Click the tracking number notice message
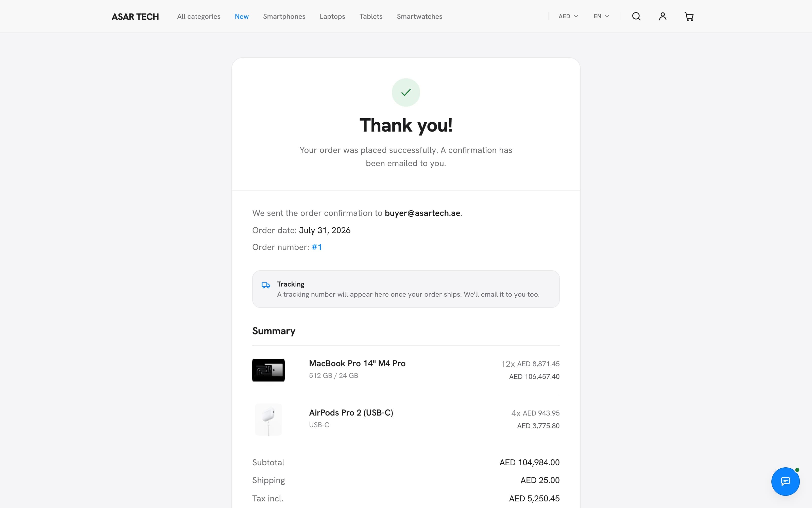The width and height of the screenshot is (812, 508). (x=408, y=294)
